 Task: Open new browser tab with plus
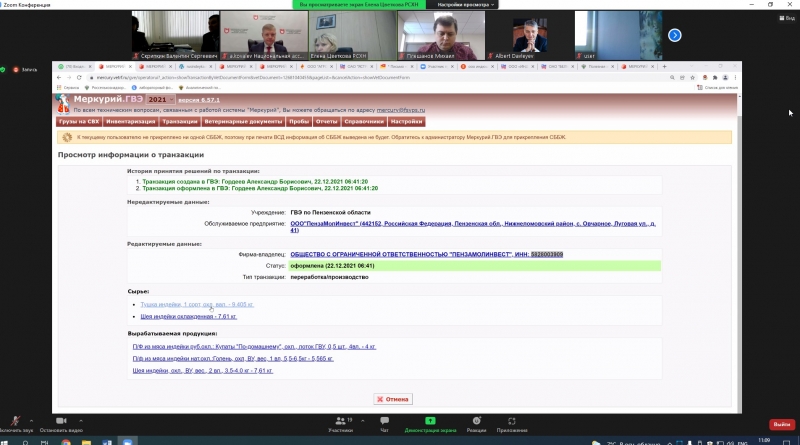[664, 66]
